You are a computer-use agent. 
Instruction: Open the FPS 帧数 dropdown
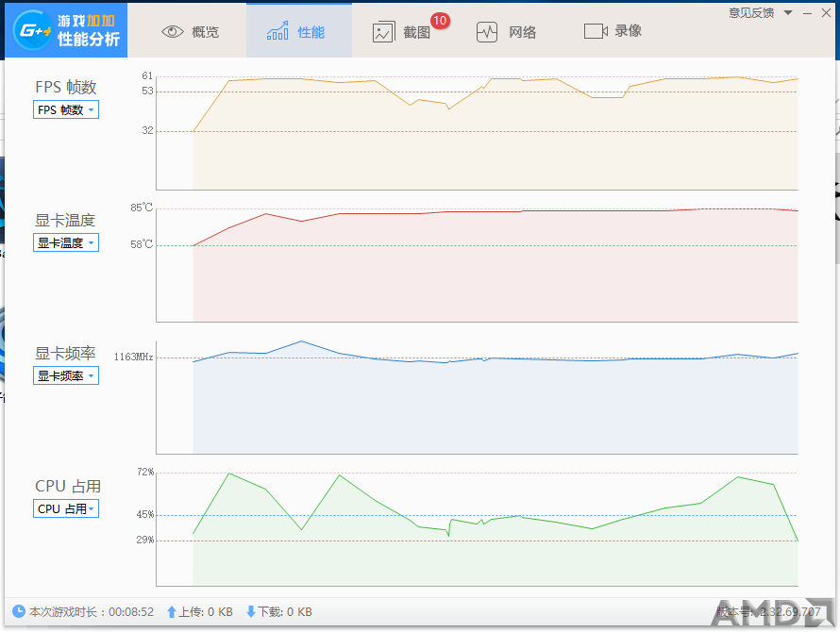pos(66,109)
